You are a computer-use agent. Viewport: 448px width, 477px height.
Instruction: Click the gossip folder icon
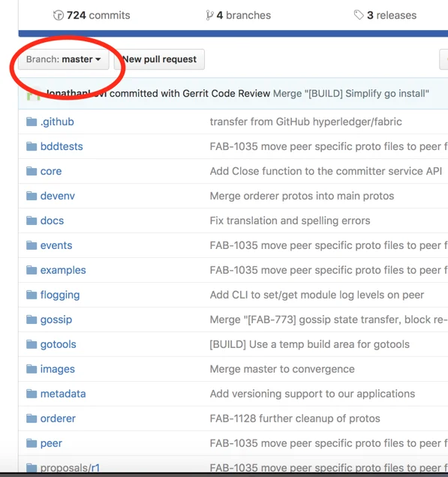pyautogui.click(x=32, y=319)
